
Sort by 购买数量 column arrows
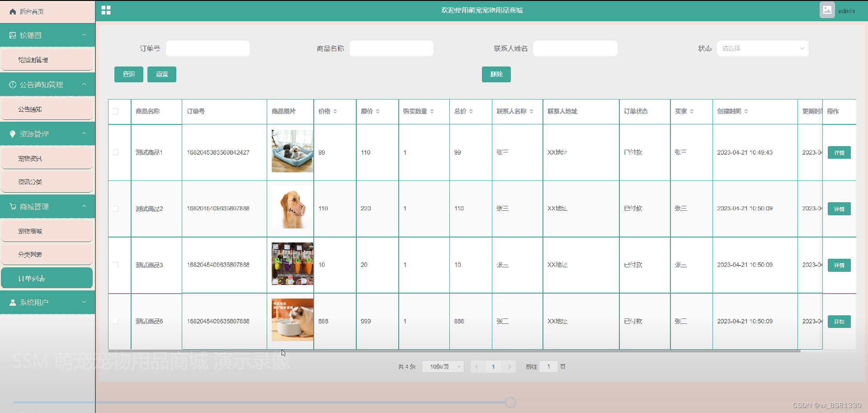click(432, 111)
